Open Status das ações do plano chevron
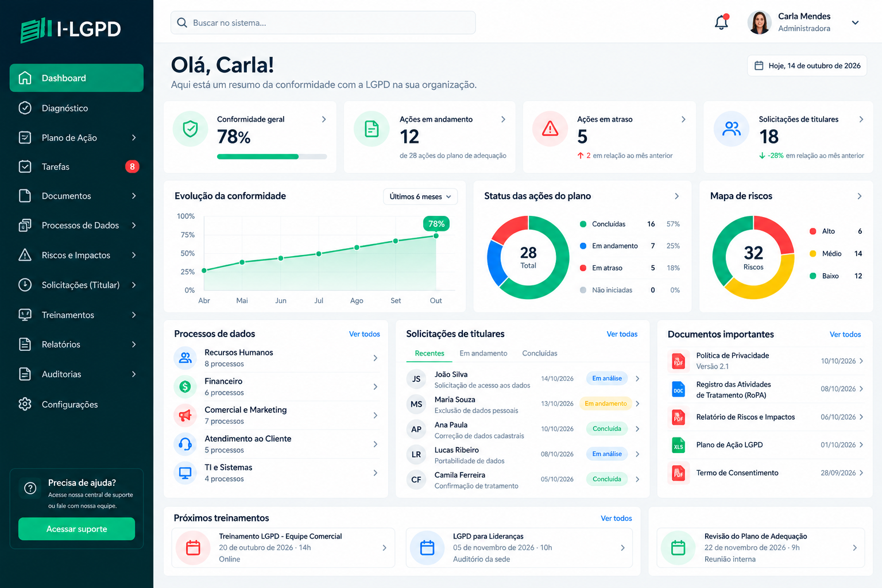The width and height of the screenshot is (882, 588). (x=677, y=196)
